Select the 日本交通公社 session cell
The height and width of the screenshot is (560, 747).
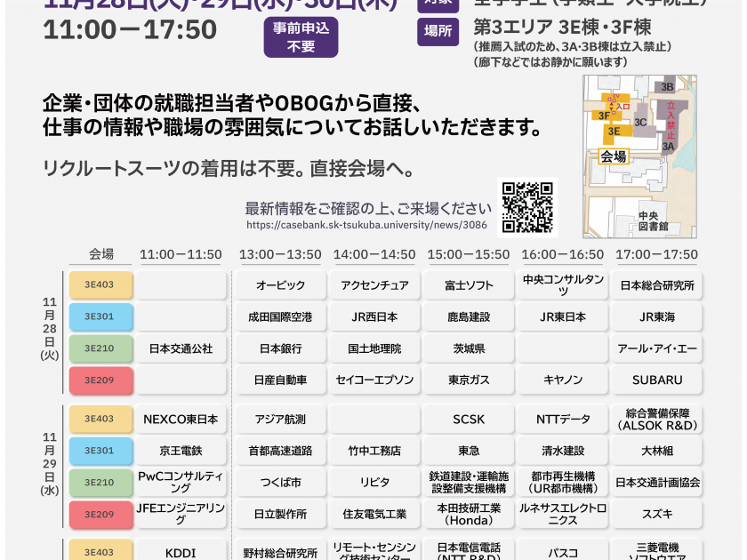pos(181,348)
